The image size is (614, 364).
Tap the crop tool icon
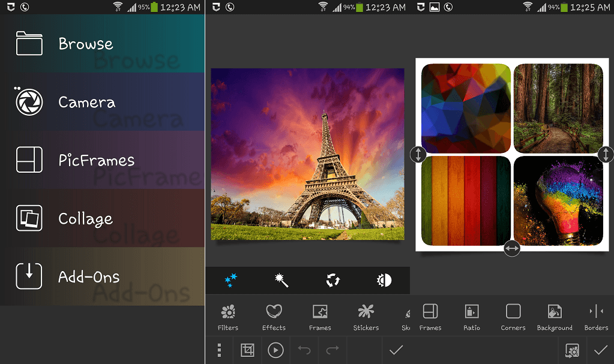click(247, 350)
